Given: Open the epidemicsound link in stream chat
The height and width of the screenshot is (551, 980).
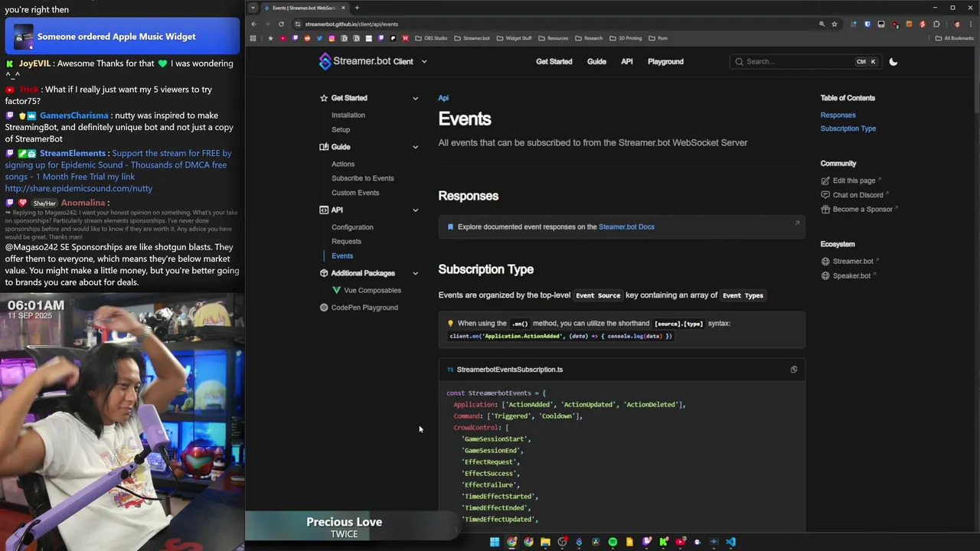Looking at the screenshot, I should 79,188.
